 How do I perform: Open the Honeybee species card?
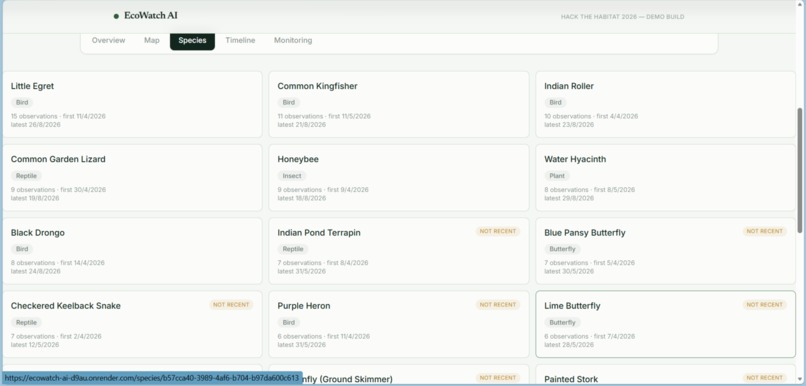[399, 178]
